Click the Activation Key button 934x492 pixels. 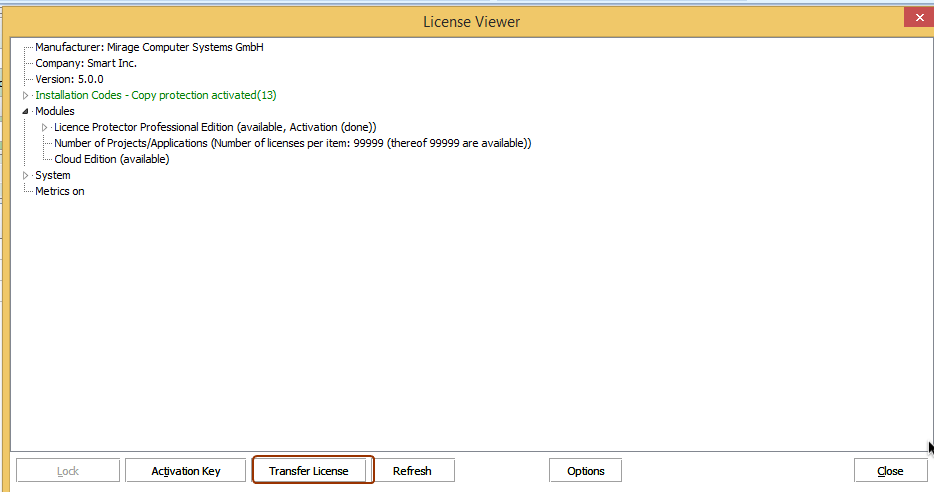[185, 471]
